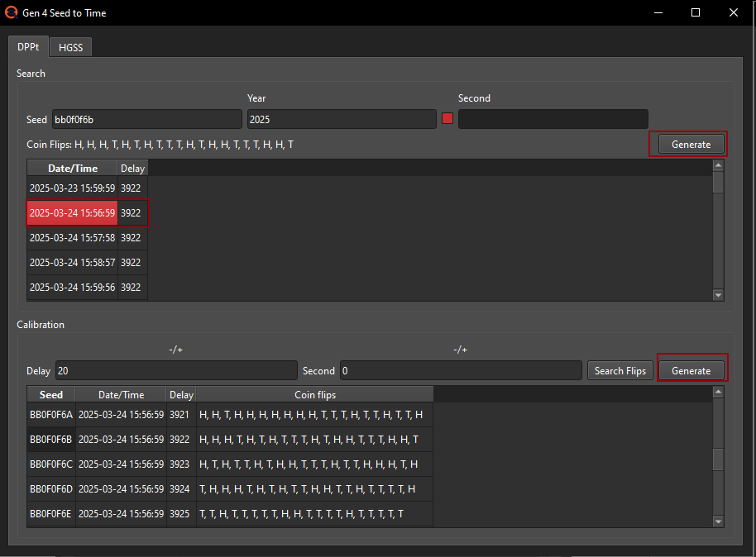Click Generate in the Calibration section

691,370
